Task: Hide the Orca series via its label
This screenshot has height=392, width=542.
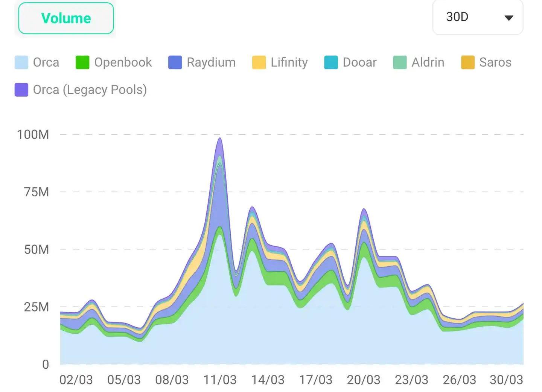Action: 46,62
